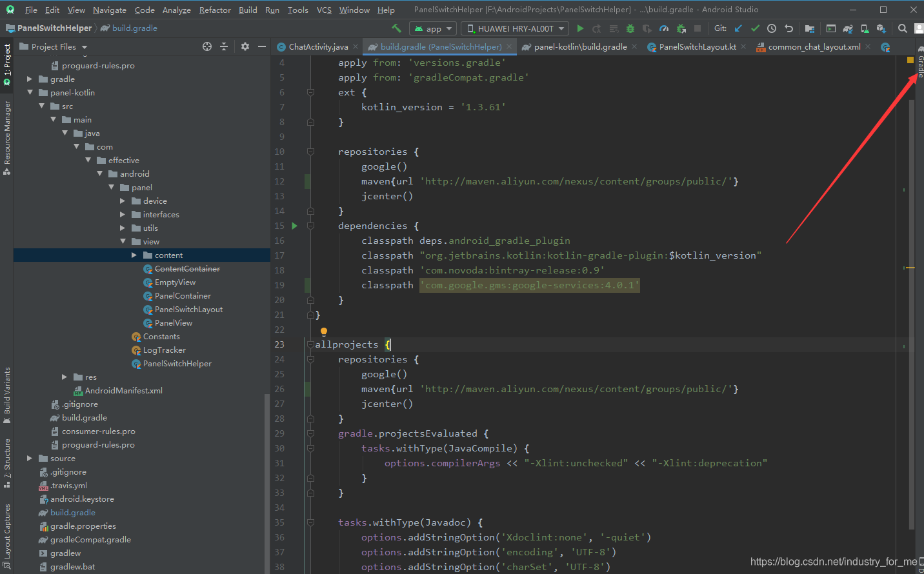Open the Resource Manager tool window
Viewport: 924px width, 574px height.
tap(7, 138)
